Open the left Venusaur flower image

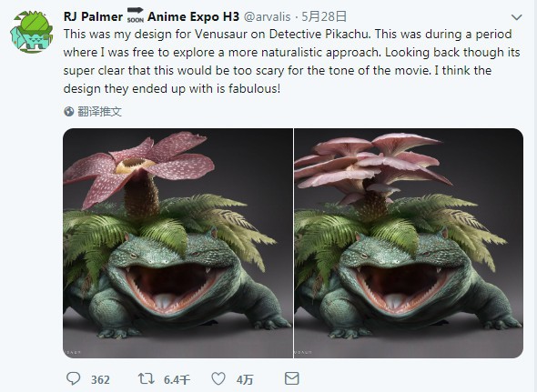(177, 243)
